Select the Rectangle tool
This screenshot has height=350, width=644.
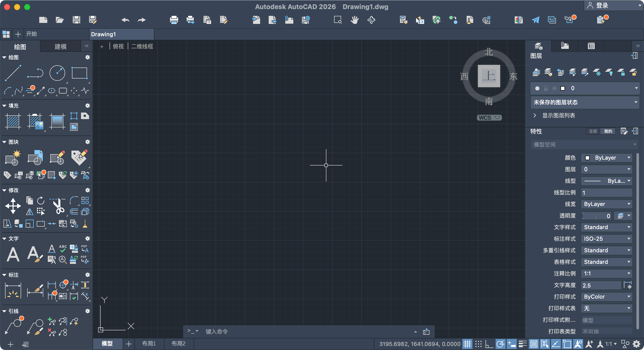79,73
